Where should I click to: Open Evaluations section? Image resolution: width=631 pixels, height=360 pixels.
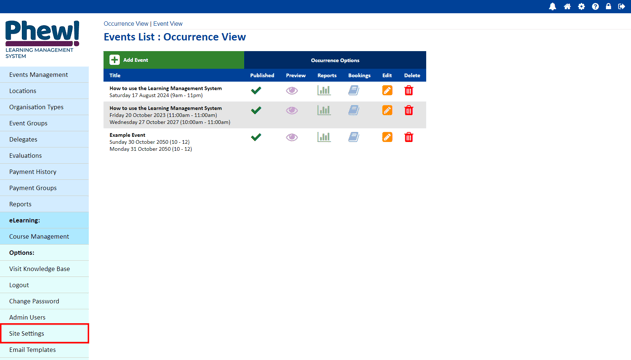click(44, 155)
